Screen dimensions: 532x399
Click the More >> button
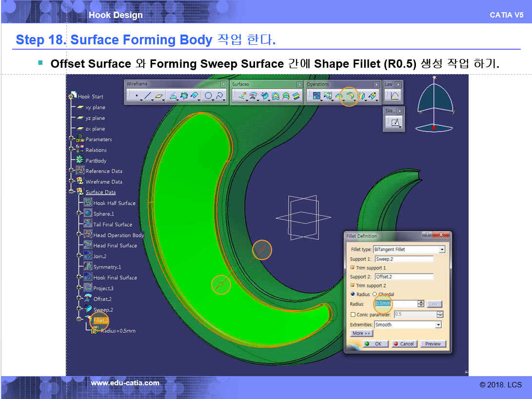coord(361,334)
